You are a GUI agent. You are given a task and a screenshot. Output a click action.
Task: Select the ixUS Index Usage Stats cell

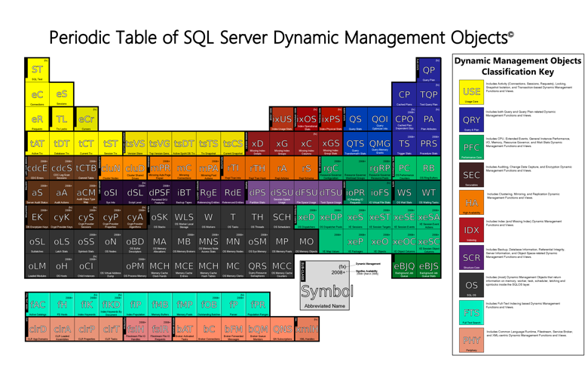pos(282,119)
